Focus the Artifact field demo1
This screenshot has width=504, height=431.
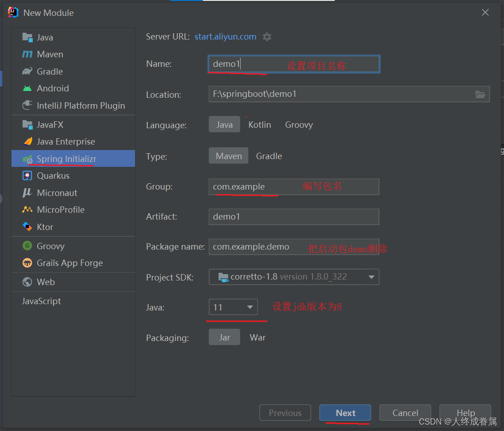point(294,217)
